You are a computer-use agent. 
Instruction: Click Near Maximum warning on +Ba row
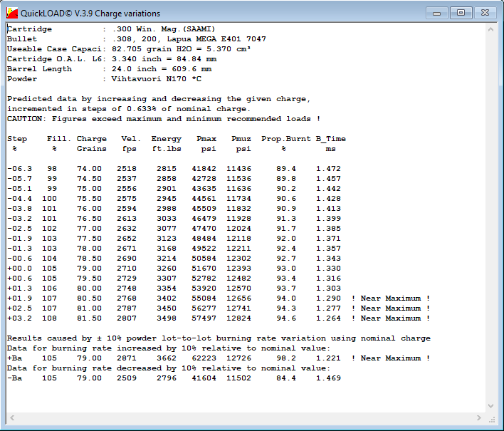(391, 358)
